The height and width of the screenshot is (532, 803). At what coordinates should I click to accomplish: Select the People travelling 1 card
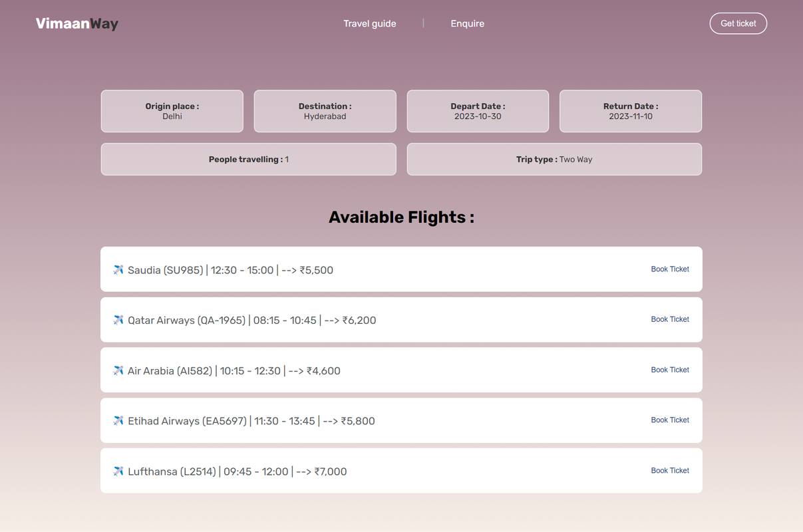click(249, 160)
